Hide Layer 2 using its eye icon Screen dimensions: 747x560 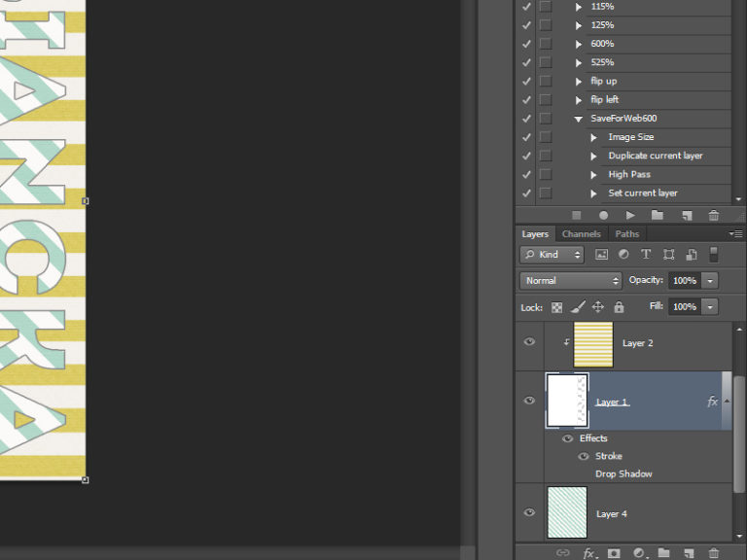[529, 342]
